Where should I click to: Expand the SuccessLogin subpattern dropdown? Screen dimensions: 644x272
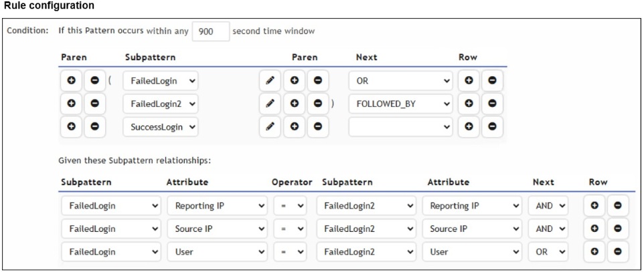161,127
